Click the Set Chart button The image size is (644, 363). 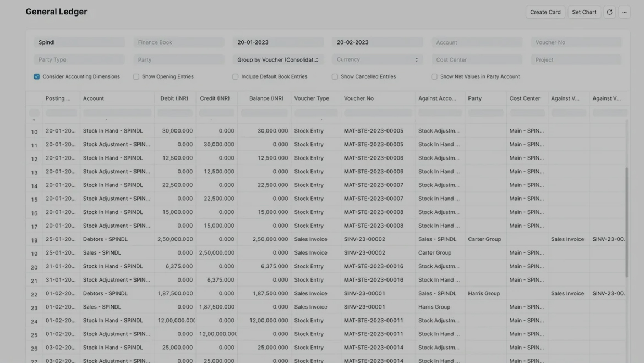584,12
